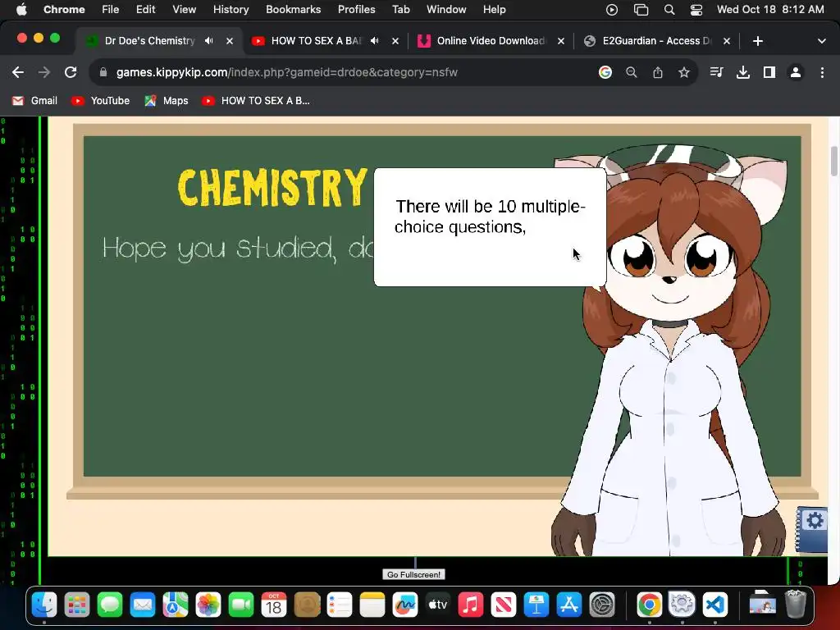Open the Maps bookmark
Image resolution: width=840 pixels, height=630 pixels.
click(167, 101)
